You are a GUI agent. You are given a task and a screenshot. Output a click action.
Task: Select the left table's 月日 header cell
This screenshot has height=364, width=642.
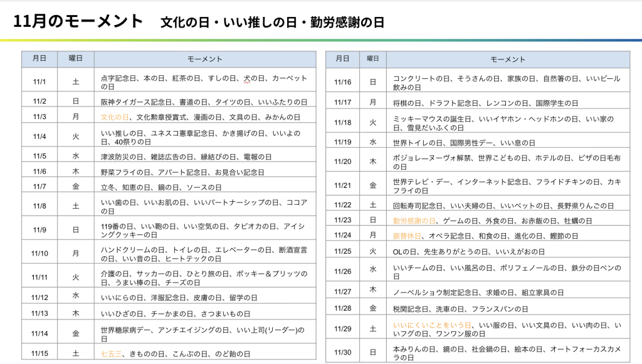pyautogui.click(x=39, y=59)
